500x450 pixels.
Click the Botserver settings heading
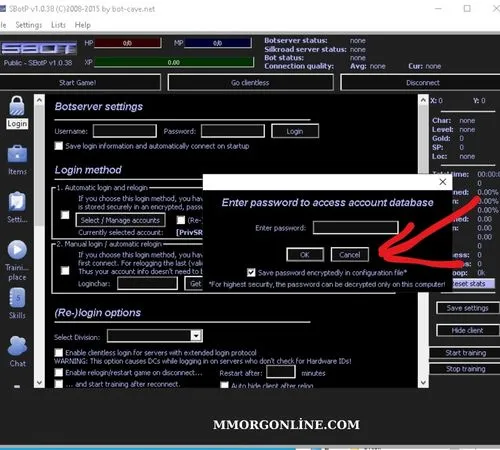point(99,107)
